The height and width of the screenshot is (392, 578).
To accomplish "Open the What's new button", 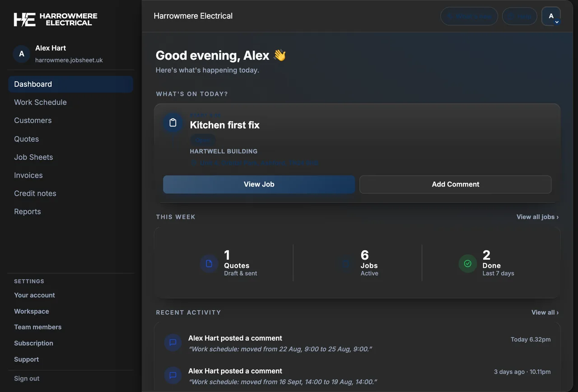I will coord(469,16).
